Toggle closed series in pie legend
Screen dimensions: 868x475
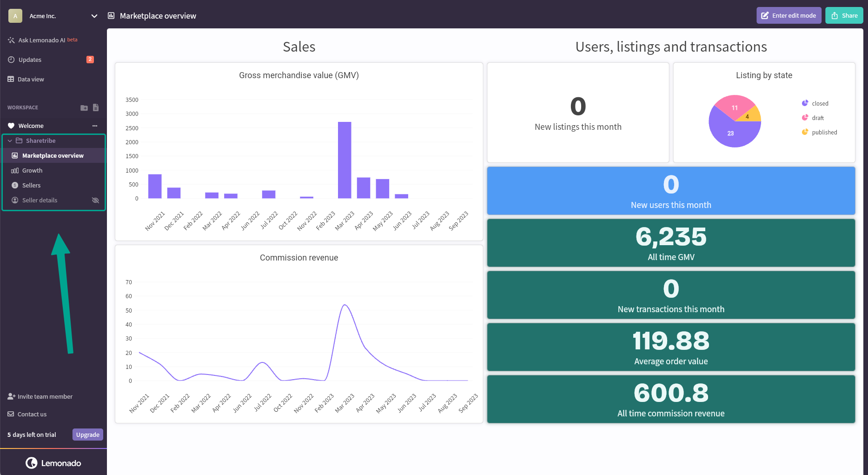[815, 103]
